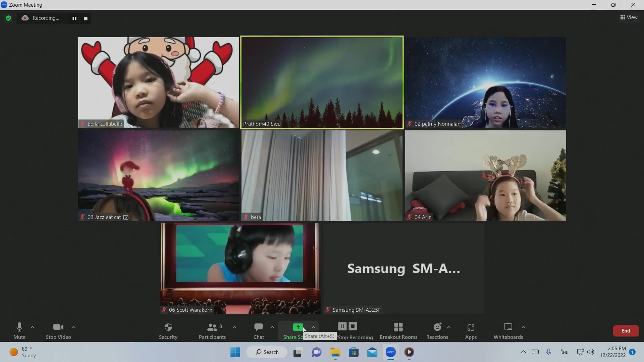This screenshot has height=362, width=644.
Task: Select the 04 Arin video tile
Action: point(485,175)
